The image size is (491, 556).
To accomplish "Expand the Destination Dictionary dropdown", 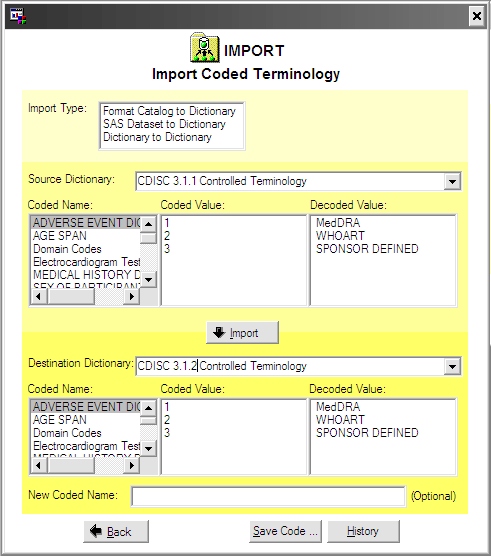I will pos(452,366).
